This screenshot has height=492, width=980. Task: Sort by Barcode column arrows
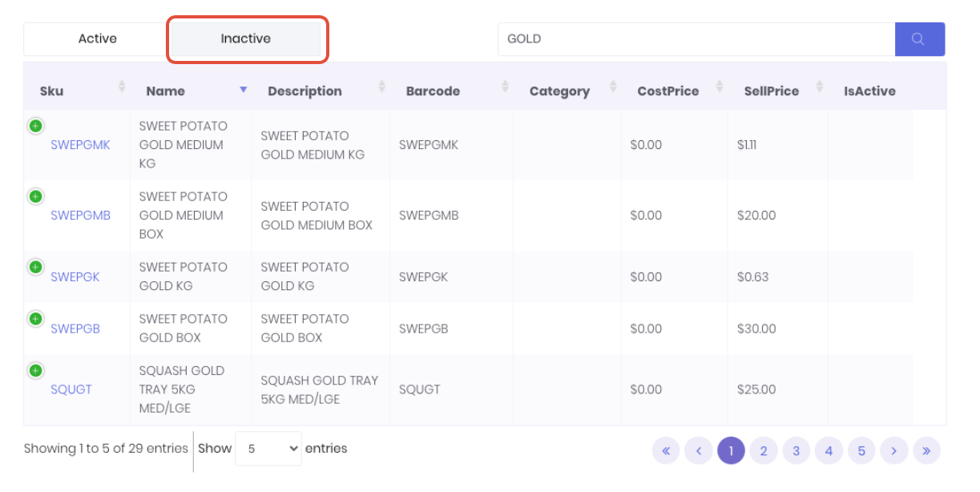505,87
